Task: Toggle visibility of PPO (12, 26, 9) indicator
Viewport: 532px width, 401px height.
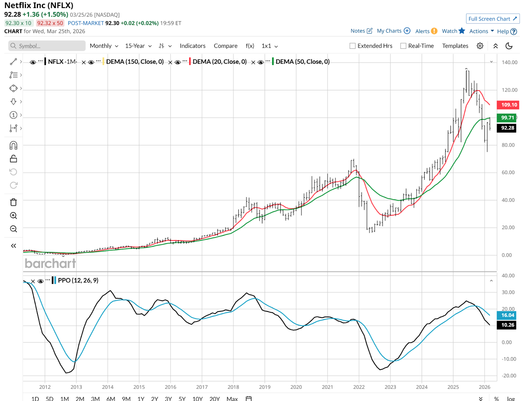Action: point(41,281)
